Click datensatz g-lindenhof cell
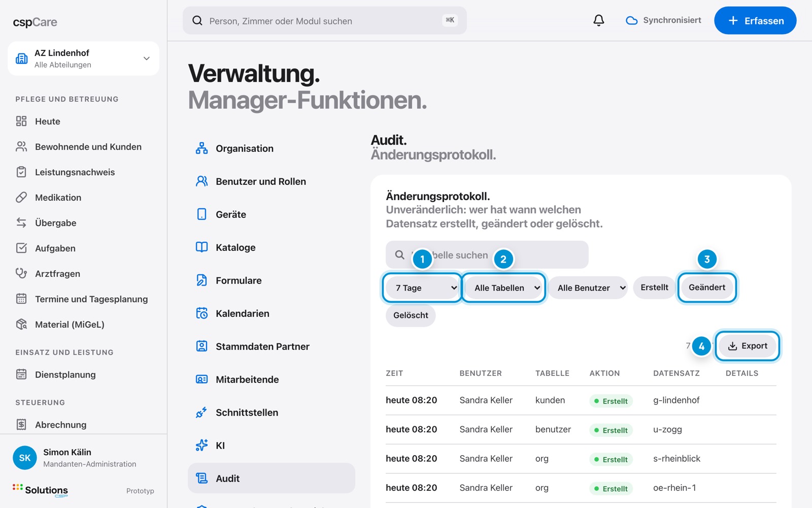Screen dimensions: 812x508 [676, 400]
